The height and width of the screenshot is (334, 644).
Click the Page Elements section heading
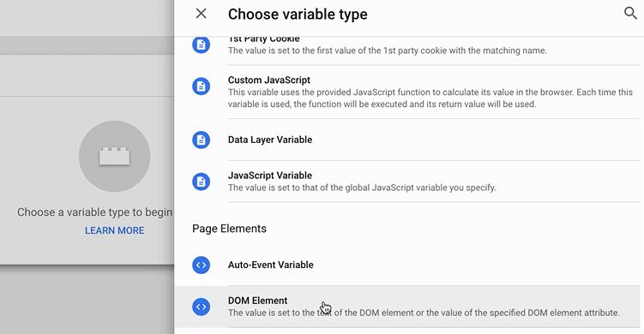tap(229, 229)
